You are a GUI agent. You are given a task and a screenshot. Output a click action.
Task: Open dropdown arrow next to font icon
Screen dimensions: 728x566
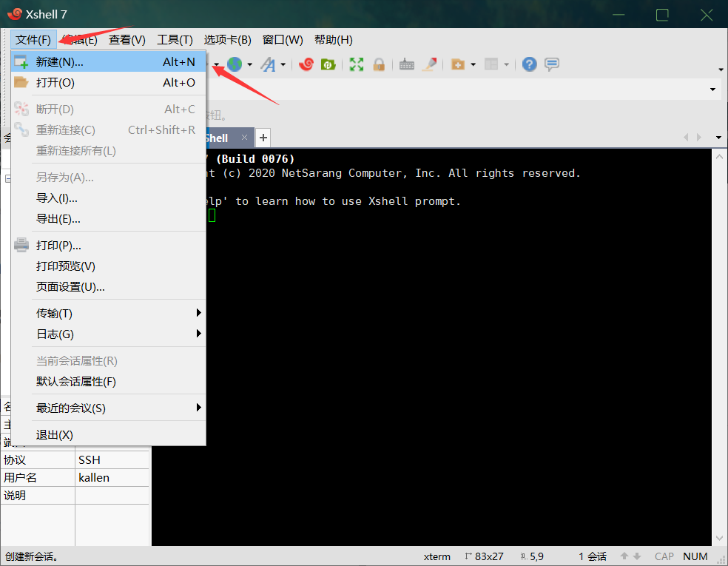pos(283,64)
